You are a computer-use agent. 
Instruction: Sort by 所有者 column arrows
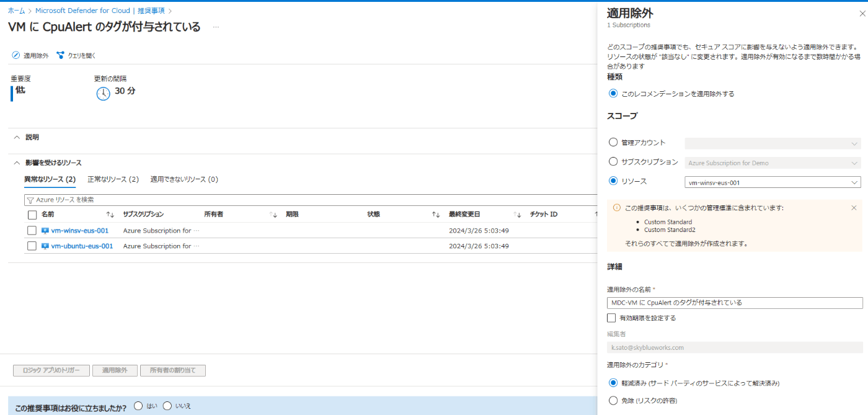[273, 215]
